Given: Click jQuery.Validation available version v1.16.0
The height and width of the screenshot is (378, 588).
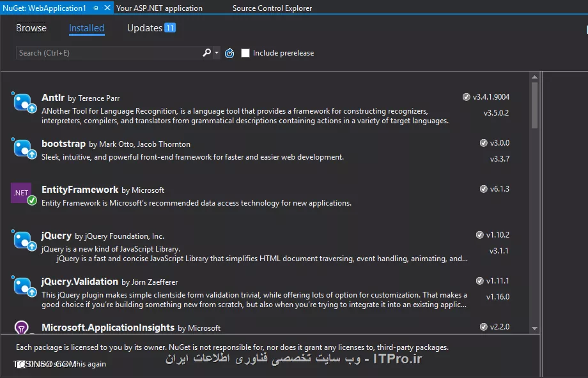Looking at the screenshot, I should (498, 297).
